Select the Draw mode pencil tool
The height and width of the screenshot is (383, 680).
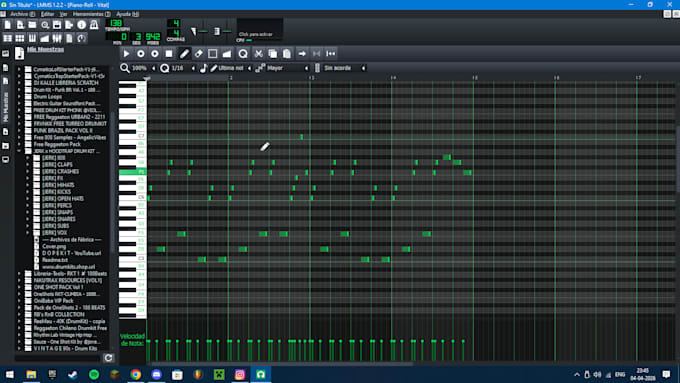pos(184,54)
